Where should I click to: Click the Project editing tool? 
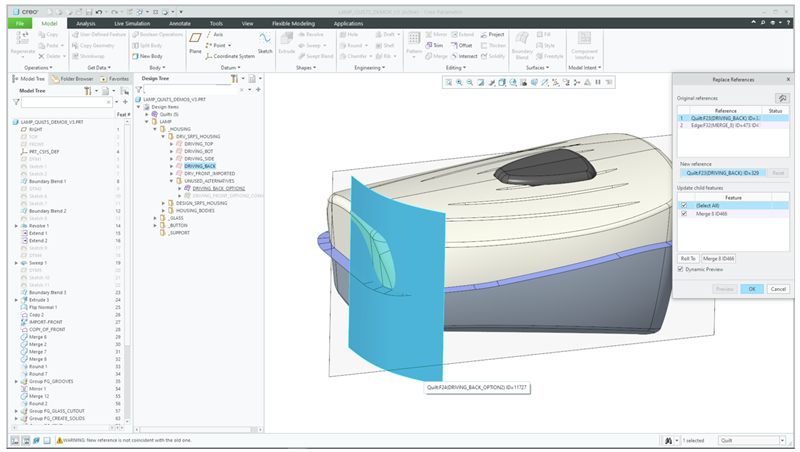(x=493, y=34)
